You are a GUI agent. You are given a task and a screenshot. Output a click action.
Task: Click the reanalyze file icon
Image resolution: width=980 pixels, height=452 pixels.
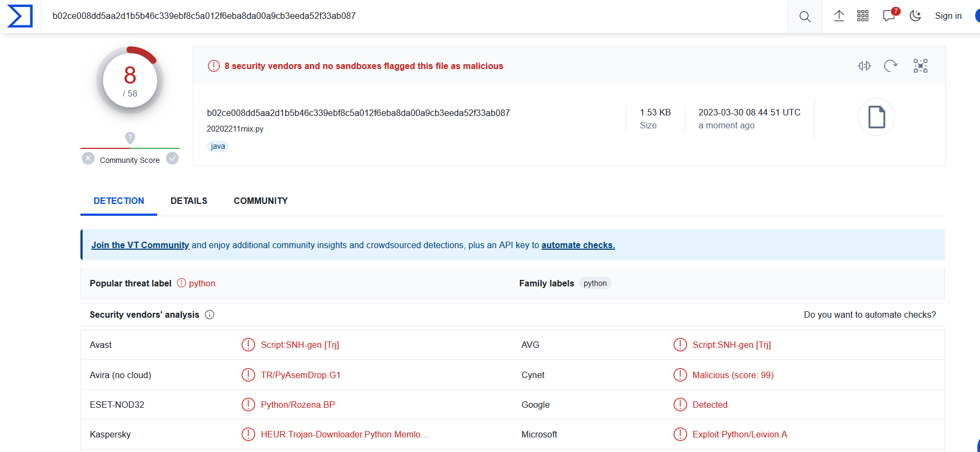[890, 66]
